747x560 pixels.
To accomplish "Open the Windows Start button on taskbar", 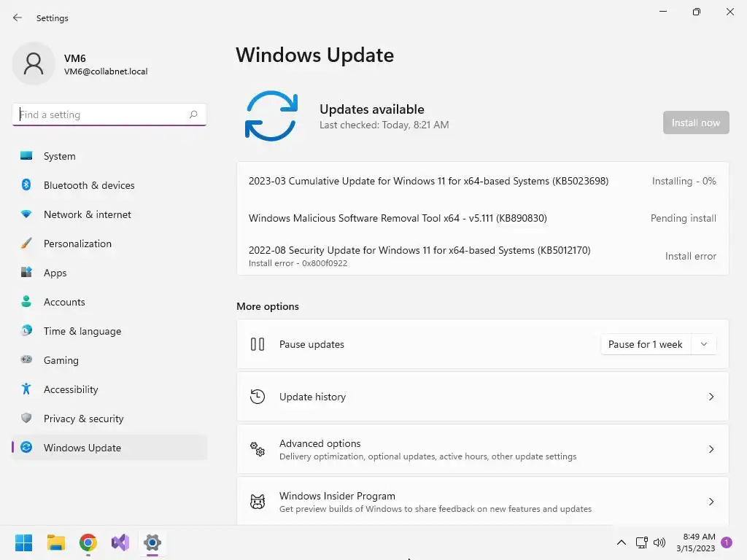I will click(x=23, y=542).
